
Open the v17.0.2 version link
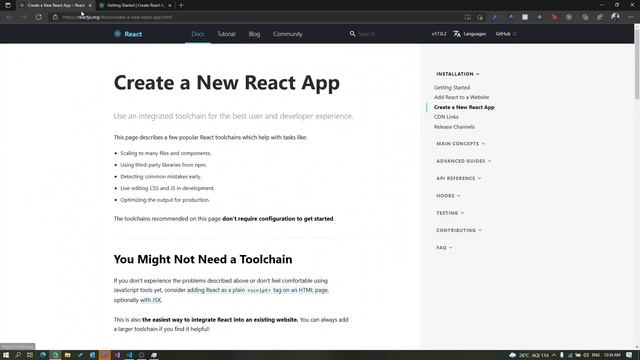[x=439, y=34]
